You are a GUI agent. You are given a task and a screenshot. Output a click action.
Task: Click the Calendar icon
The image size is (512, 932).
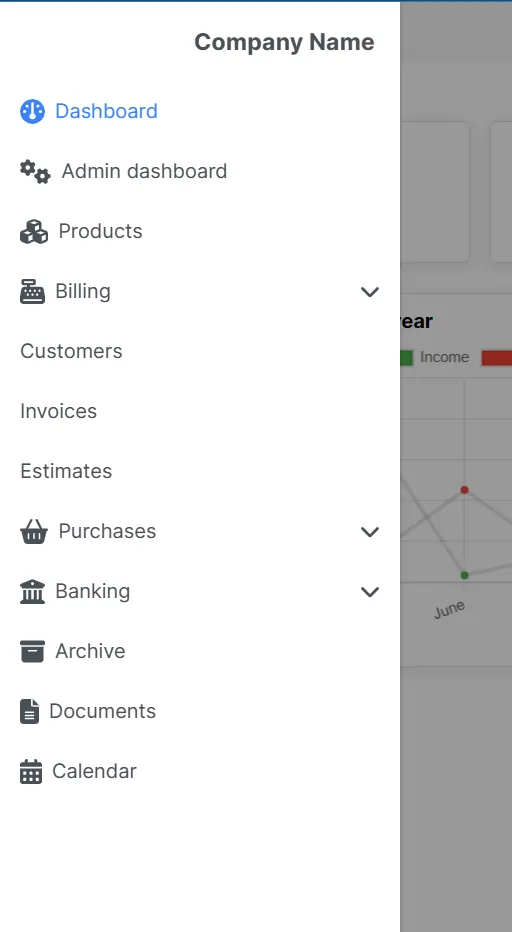click(31, 772)
